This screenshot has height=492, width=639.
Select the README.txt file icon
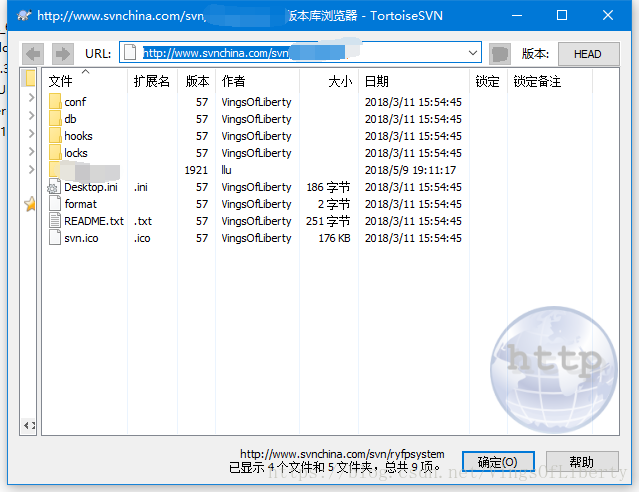(x=55, y=221)
